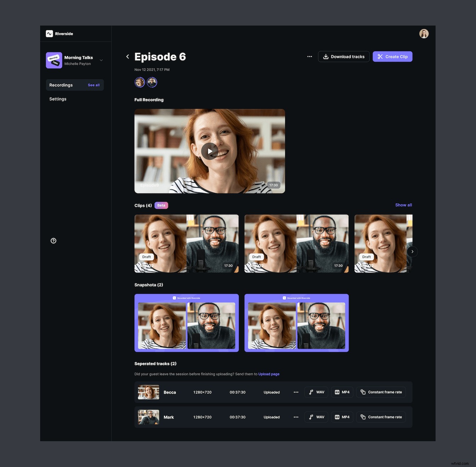Click the Constant frame rate option for Mark
476x467 pixels.
[x=381, y=417]
